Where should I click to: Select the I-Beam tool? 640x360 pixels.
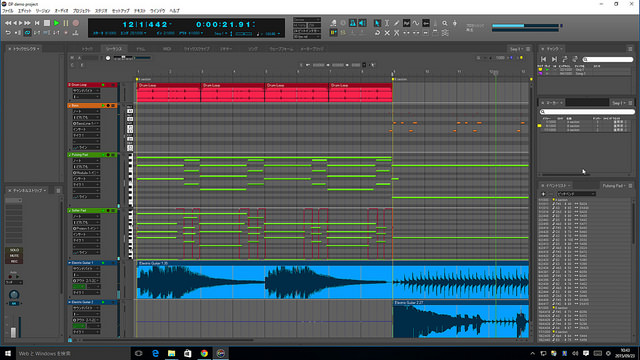pos(387,23)
